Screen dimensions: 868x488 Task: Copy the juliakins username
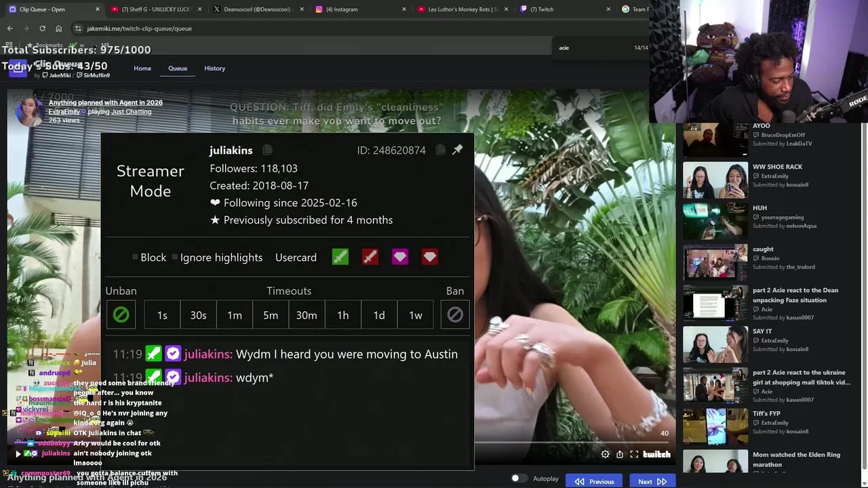pos(267,150)
